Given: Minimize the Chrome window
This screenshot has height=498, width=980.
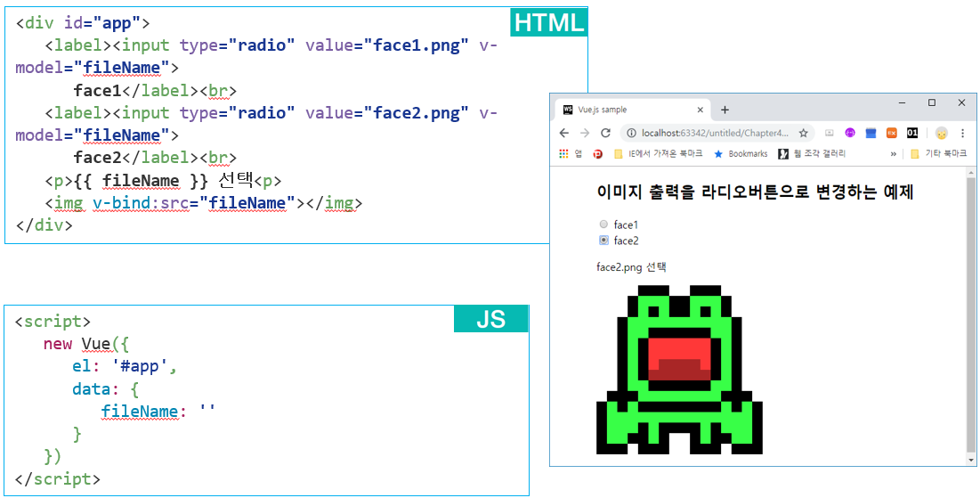Looking at the screenshot, I should [902, 102].
